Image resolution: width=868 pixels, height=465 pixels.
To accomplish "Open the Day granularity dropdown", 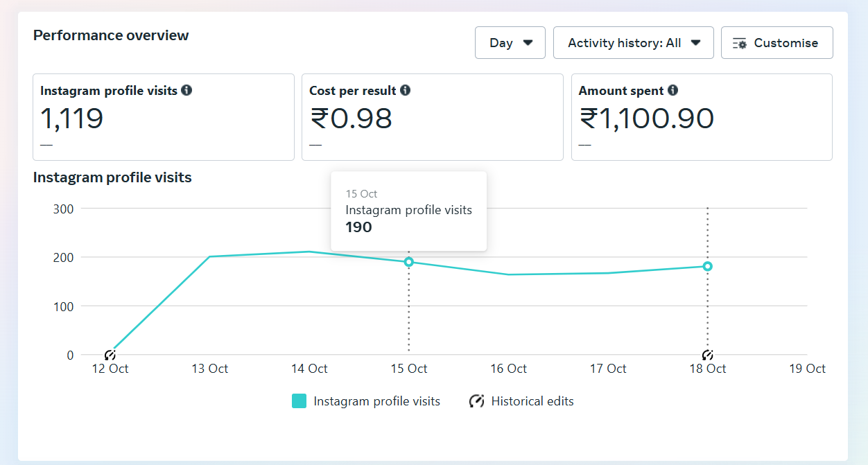I will click(510, 43).
